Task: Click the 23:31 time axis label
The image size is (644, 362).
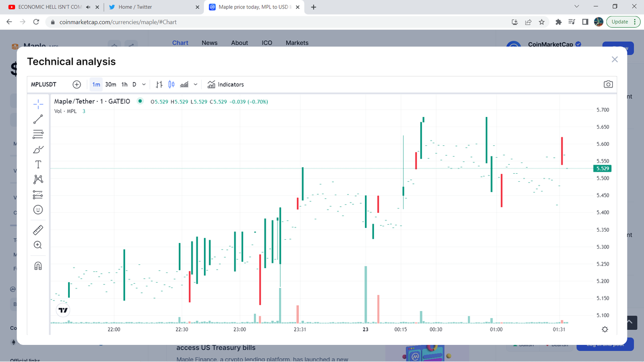Action: point(301,329)
